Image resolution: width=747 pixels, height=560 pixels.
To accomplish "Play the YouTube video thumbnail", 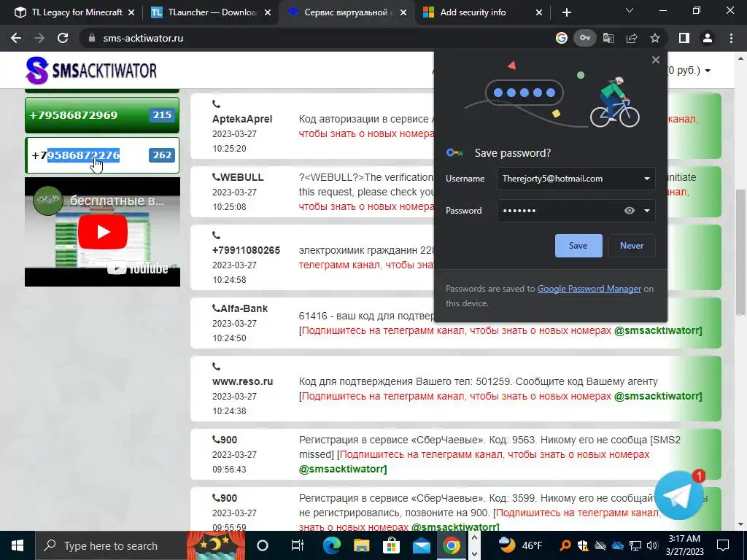I will point(102,232).
